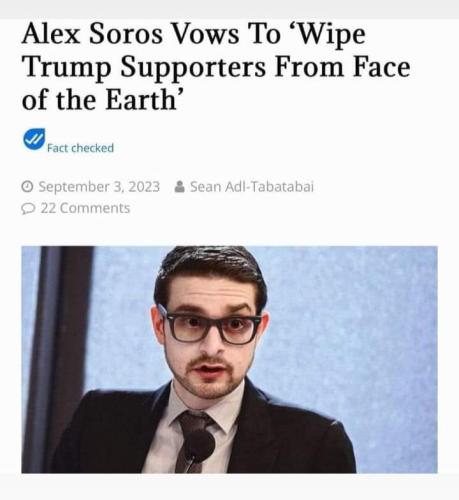The image size is (459, 500).
Task: Click the man's glasses in the photo
Action: click(x=209, y=327)
